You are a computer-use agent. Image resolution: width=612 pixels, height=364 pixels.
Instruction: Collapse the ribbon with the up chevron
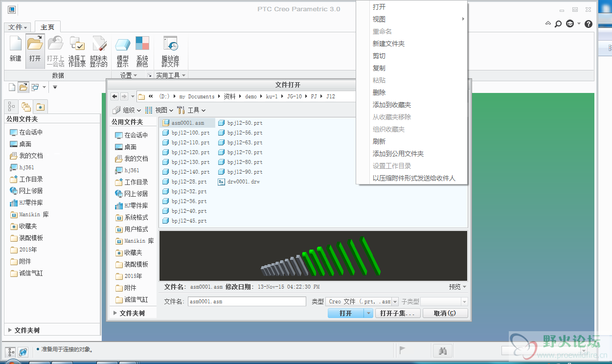548,23
